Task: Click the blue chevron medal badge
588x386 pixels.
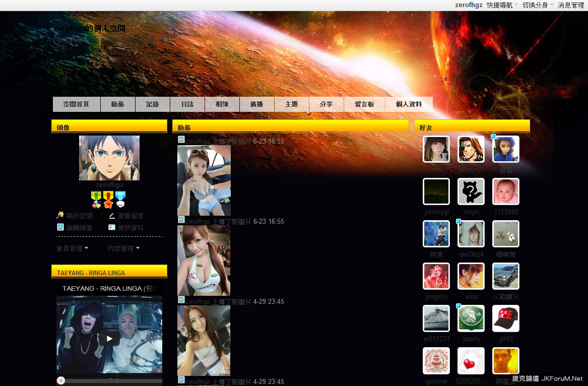Action: [x=120, y=199]
